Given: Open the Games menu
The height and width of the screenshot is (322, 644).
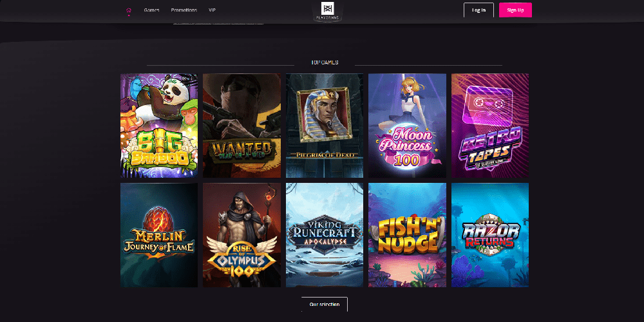Looking at the screenshot, I should tap(151, 10).
